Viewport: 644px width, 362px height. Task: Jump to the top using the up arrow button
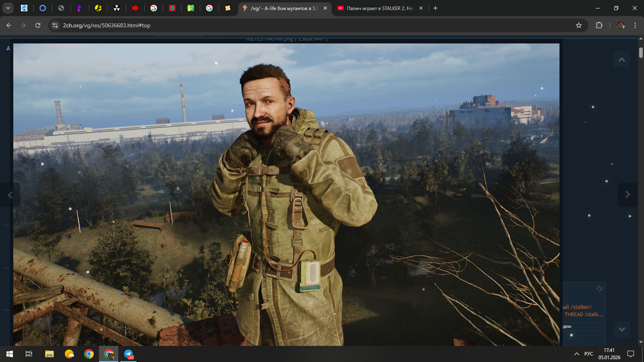tap(622, 60)
